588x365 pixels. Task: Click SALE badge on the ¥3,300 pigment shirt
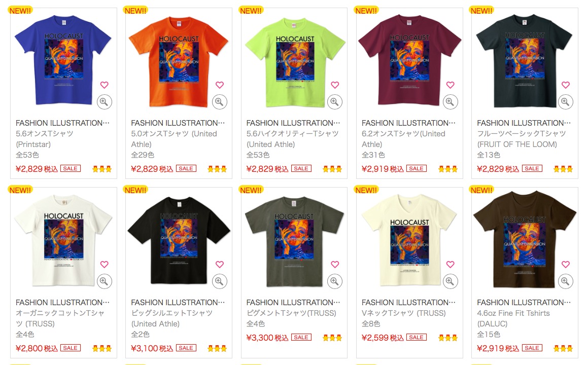pyautogui.click(x=301, y=337)
